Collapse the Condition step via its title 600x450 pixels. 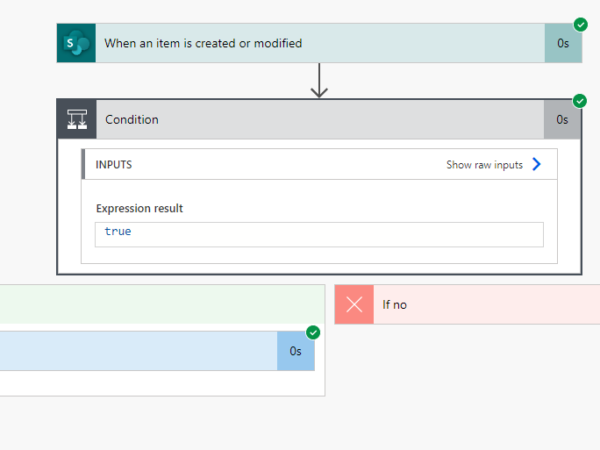[x=132, y=120]
